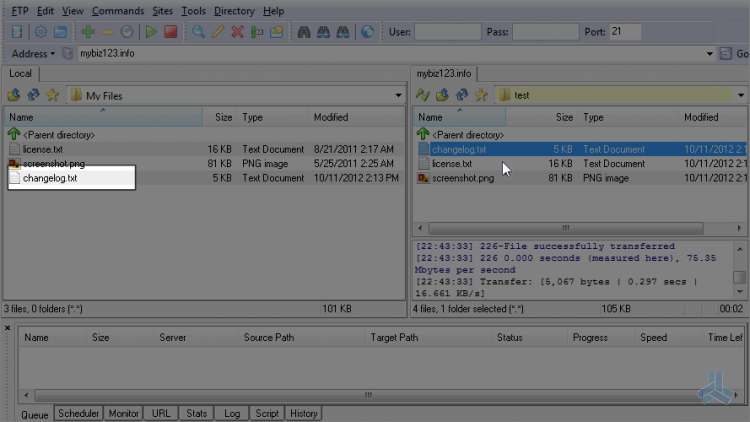Click the Pass input field
Screen dimensions: 750x422
(545, 32)
